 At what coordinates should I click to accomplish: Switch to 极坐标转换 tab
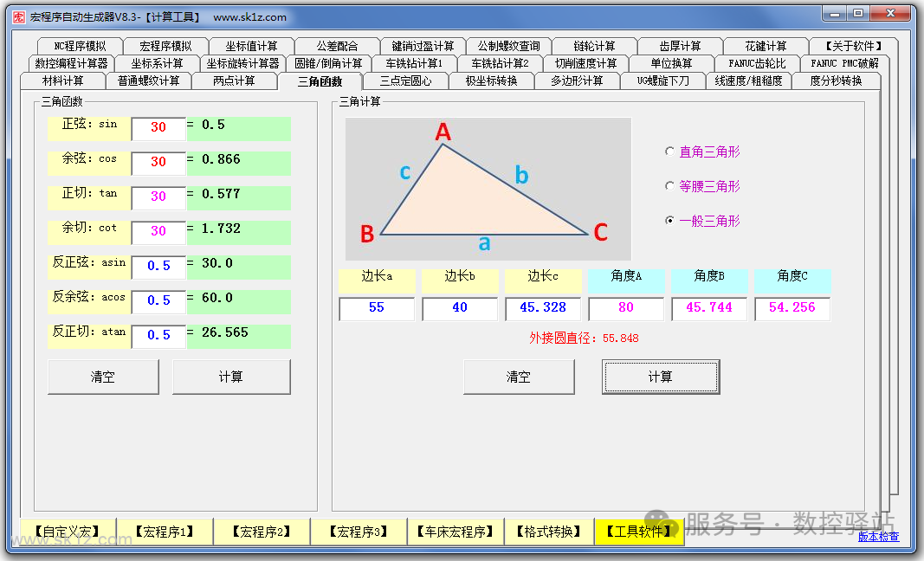click(492, 81)
